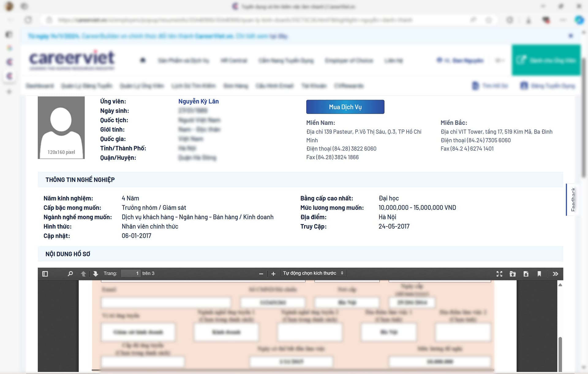Viewport: 588px width, 374px height.
Task: Expand PDF viewer tools menu
Action: coord(555,274)
